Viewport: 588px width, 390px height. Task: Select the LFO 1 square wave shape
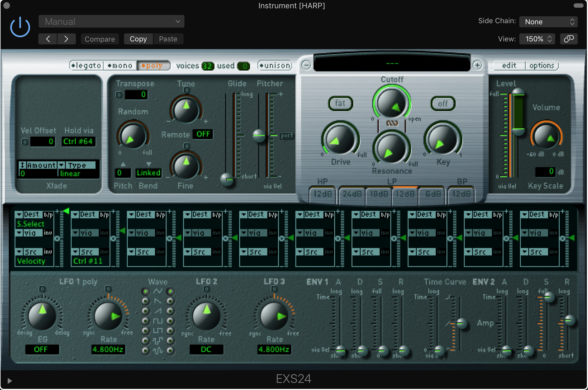[x=145, y=321]
